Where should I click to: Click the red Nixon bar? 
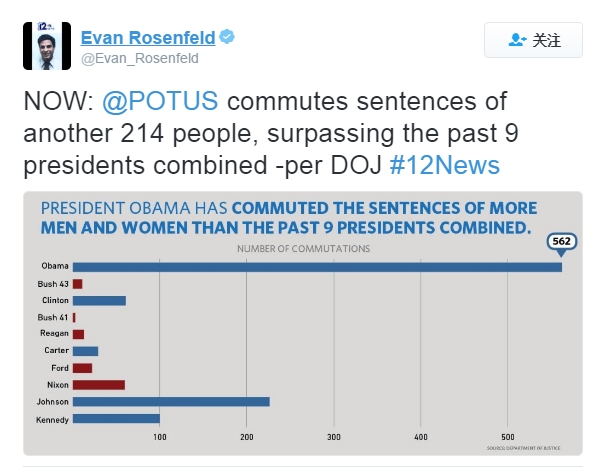[98, 384]
